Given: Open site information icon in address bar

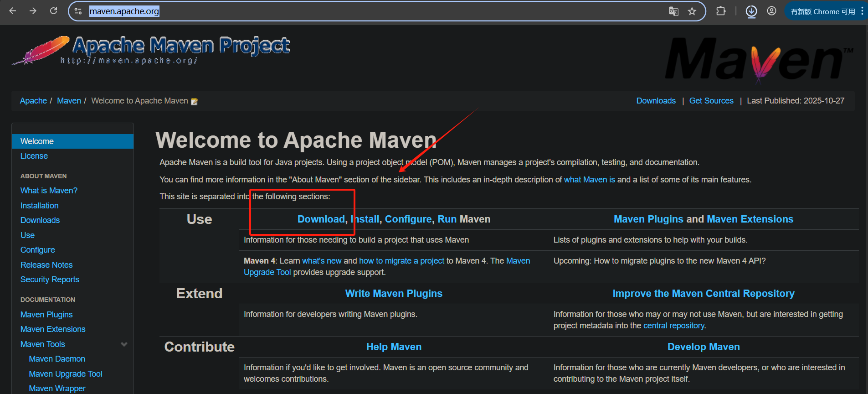Looking at the screenshot, I should pos(78,11).
